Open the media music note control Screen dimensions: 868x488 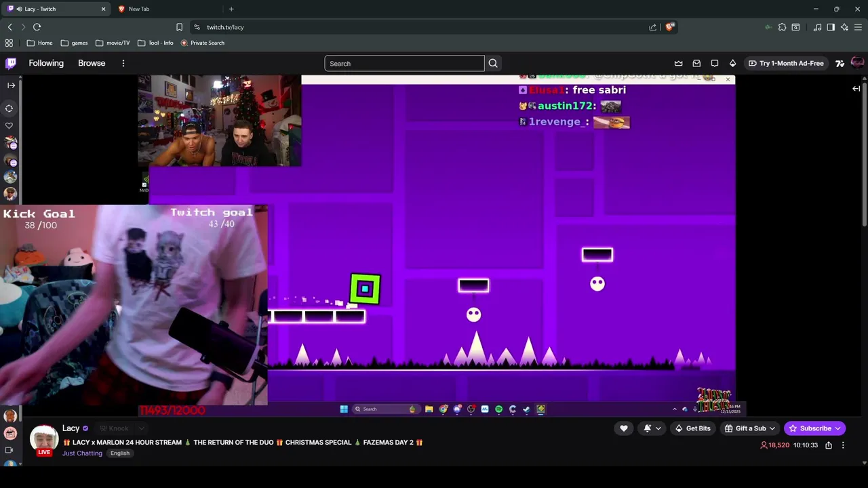pos(817,27)
